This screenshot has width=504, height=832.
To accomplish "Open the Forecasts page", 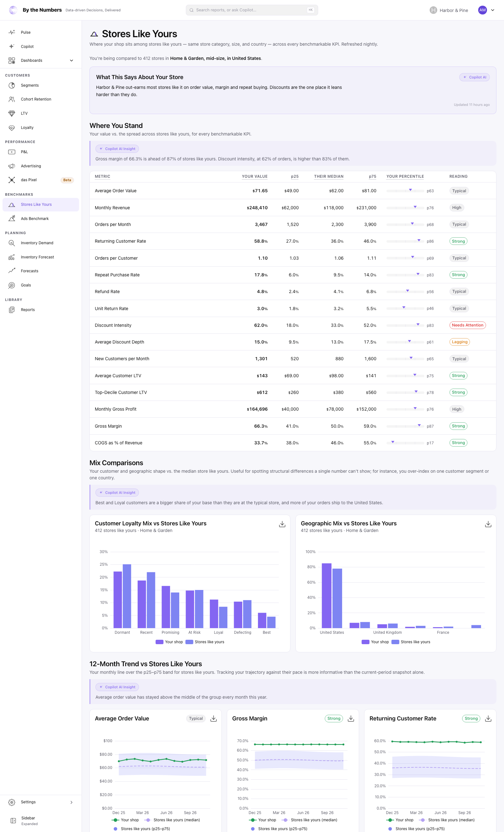I will point(41,271).
